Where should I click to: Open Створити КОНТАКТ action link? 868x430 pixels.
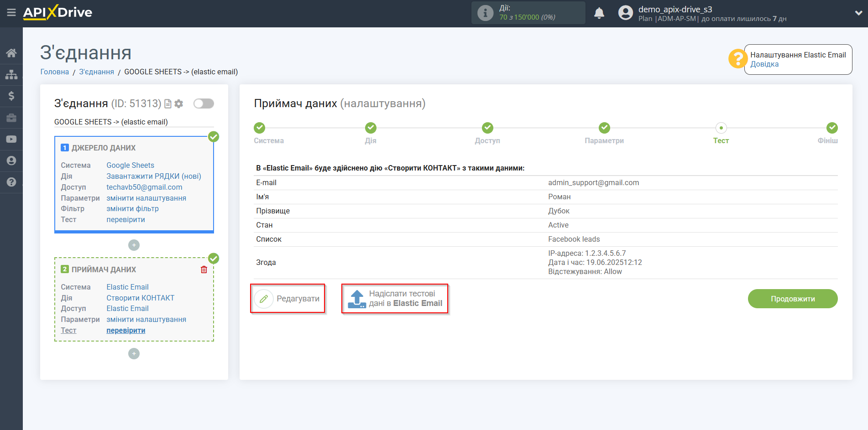tap(141, 298)
